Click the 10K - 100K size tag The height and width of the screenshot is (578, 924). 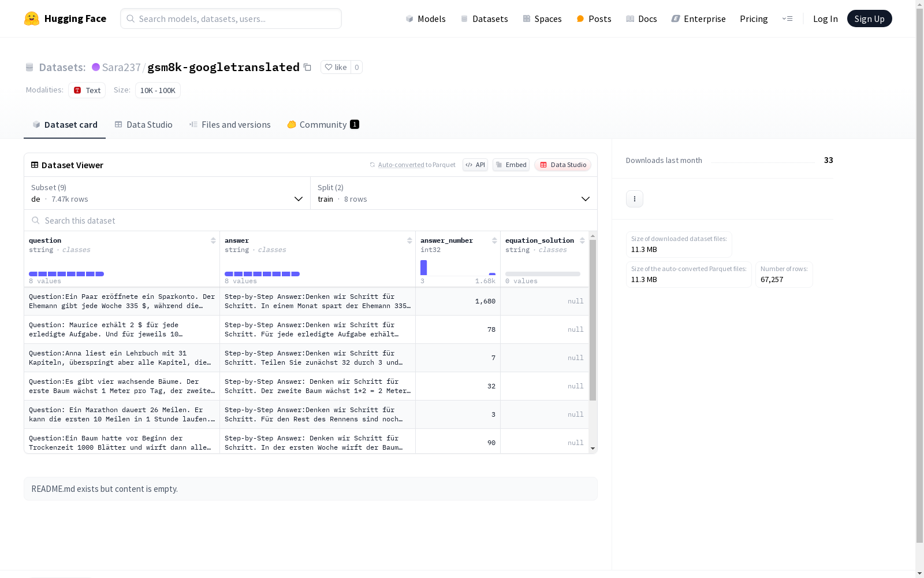click(158, 90)
